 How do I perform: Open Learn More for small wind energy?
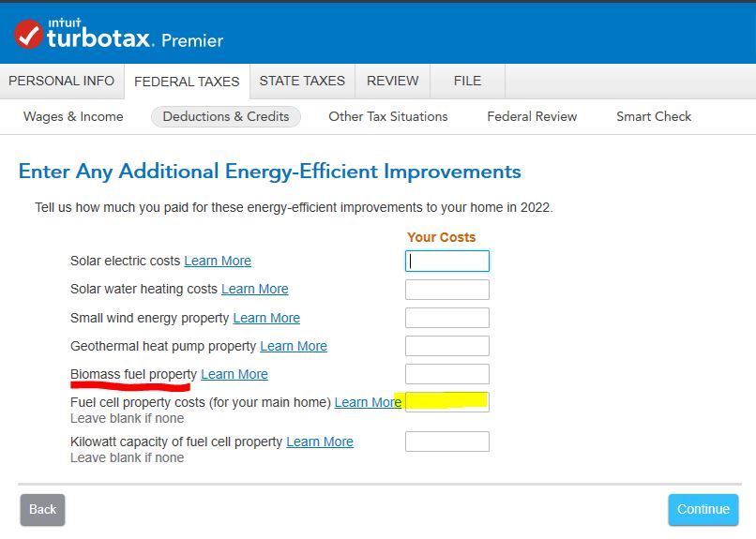266,318
